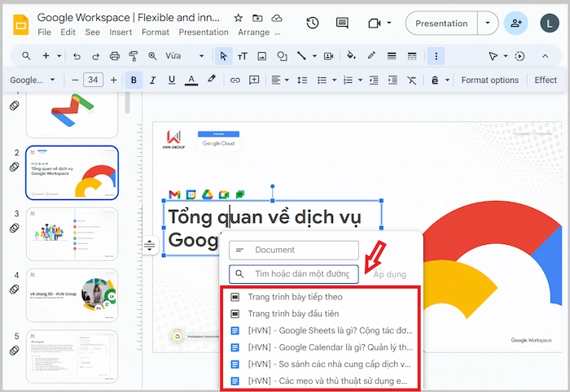
Task: Open Format options
Action: pos(489,80)
